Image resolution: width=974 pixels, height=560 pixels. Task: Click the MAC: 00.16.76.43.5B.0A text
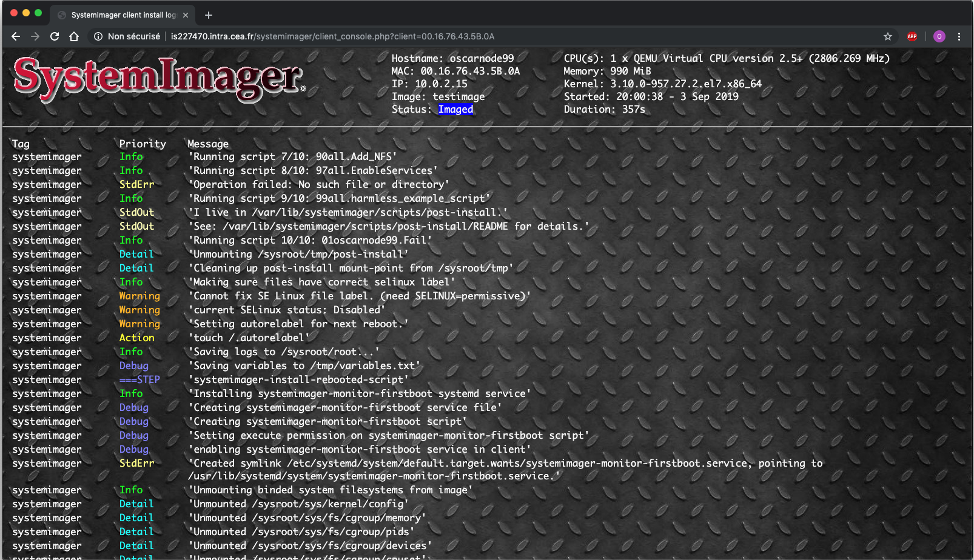[x=455, y=71]
